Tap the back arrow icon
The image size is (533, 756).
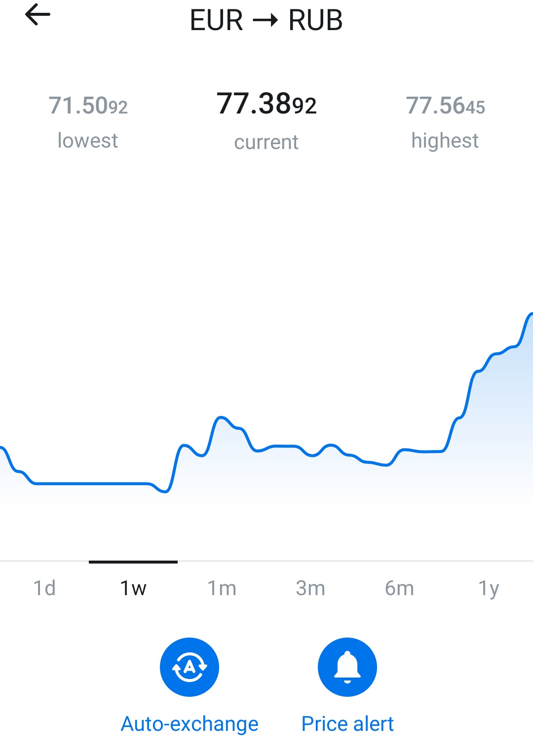point(38,14)
